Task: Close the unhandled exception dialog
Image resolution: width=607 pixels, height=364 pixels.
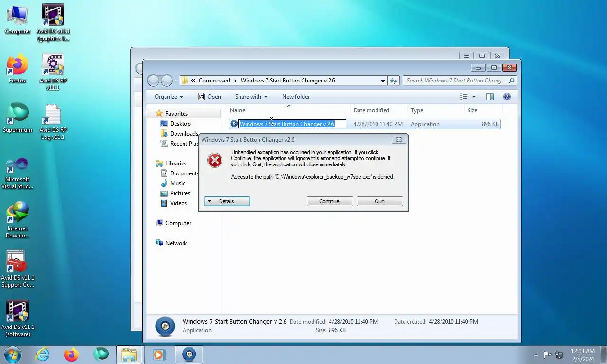Action: tap(399, 140)
